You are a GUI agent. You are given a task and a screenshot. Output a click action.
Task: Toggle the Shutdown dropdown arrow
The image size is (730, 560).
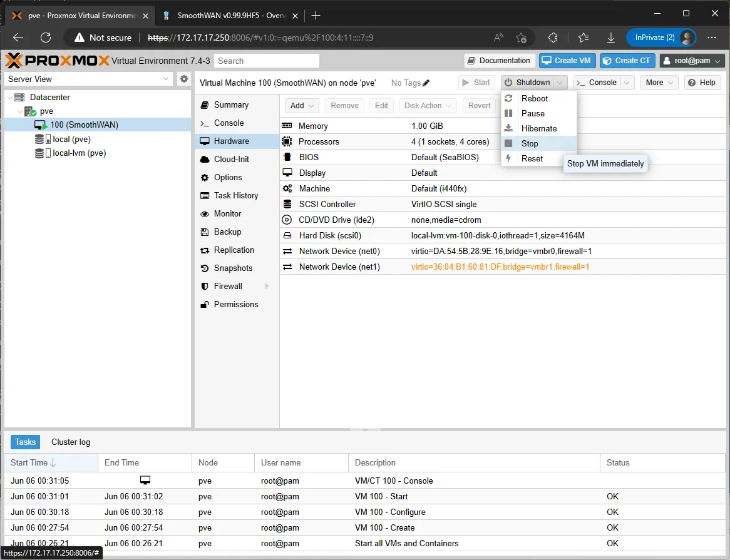click(560, 83)
